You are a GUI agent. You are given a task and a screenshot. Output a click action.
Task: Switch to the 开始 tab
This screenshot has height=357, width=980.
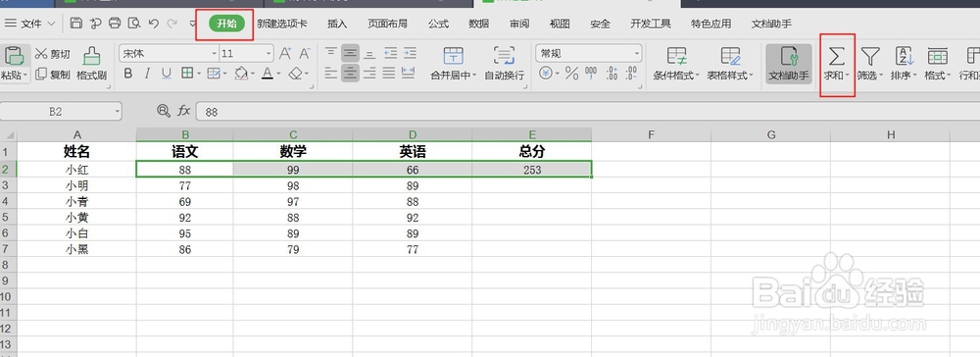click(226, 24)
